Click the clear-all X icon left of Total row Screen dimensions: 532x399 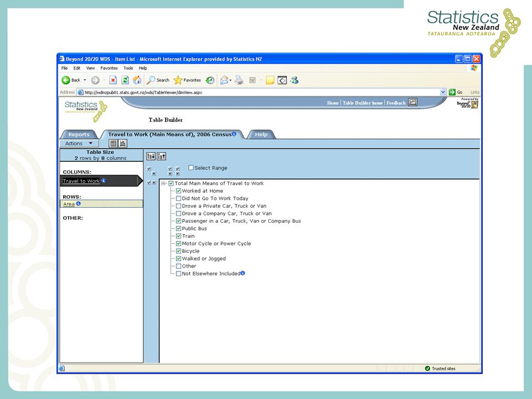(x=154, y=182)
